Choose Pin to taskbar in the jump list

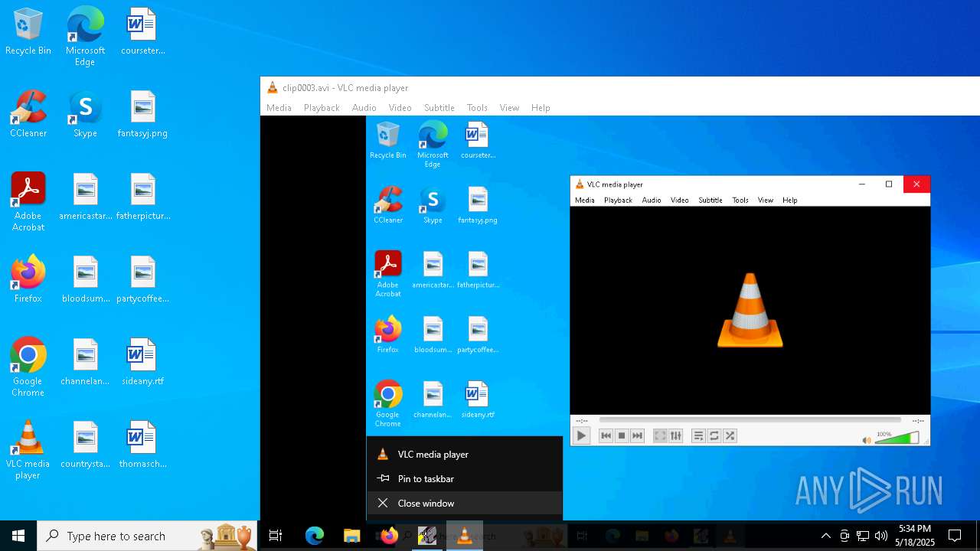tap(465, 479)
